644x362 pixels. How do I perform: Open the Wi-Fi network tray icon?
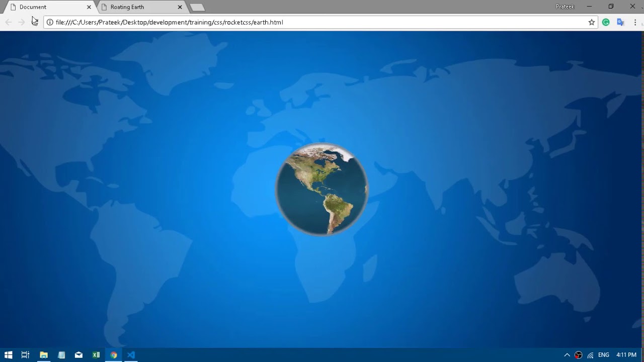(590, 355)
